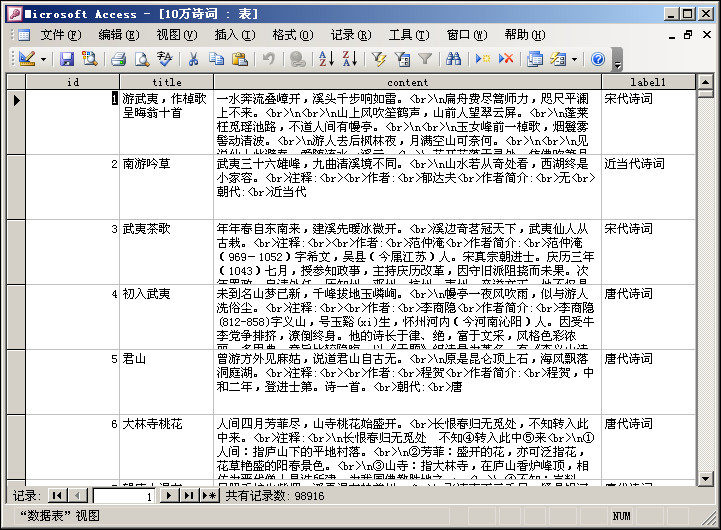This screenshot has width=721, height=530.
Task: Click the Help question mark icon
Action: 598,59
